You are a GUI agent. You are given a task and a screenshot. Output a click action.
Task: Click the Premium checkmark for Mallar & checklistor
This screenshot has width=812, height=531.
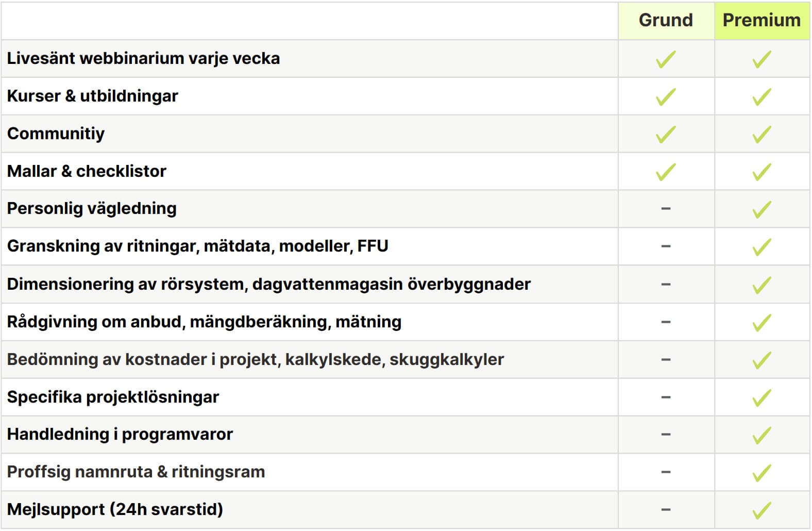(x=762, y=172)
